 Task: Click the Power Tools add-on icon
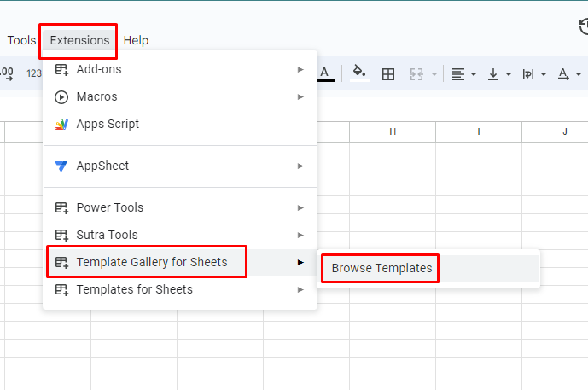(61, 207)
